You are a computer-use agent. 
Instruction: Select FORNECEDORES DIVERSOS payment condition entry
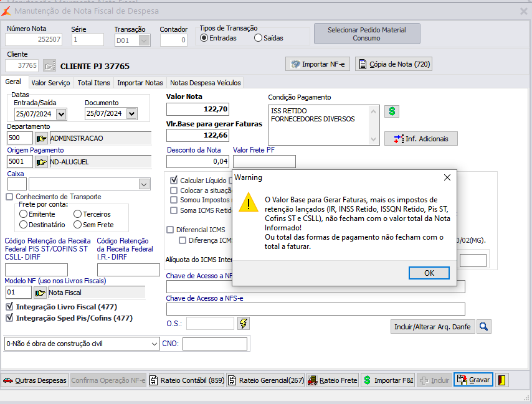pos(313,119)
